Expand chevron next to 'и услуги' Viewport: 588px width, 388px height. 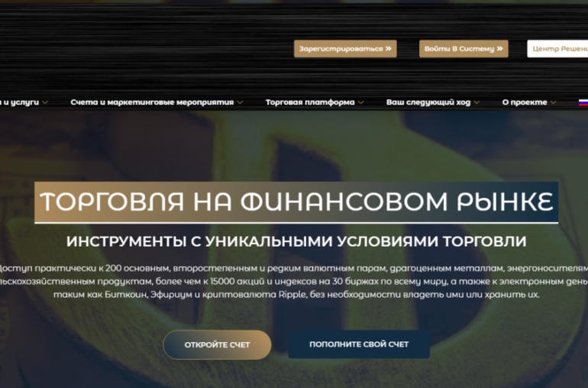click(45, 102)
